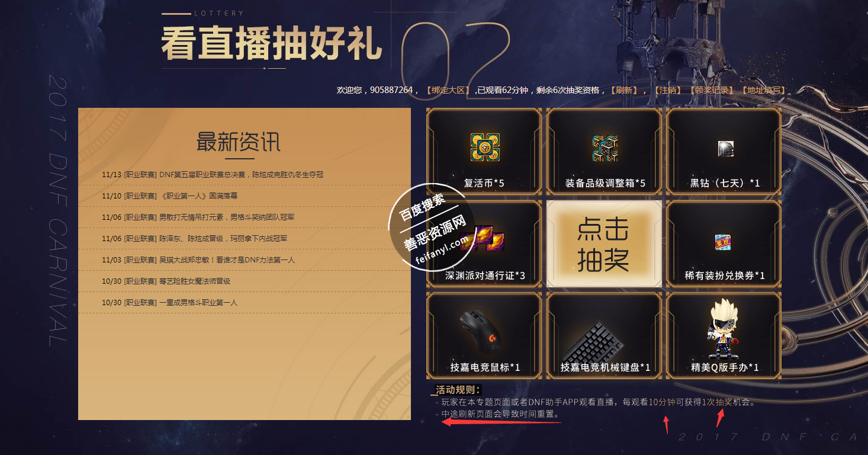Click the 点击抽奖 lottery button

coord(604,244)
